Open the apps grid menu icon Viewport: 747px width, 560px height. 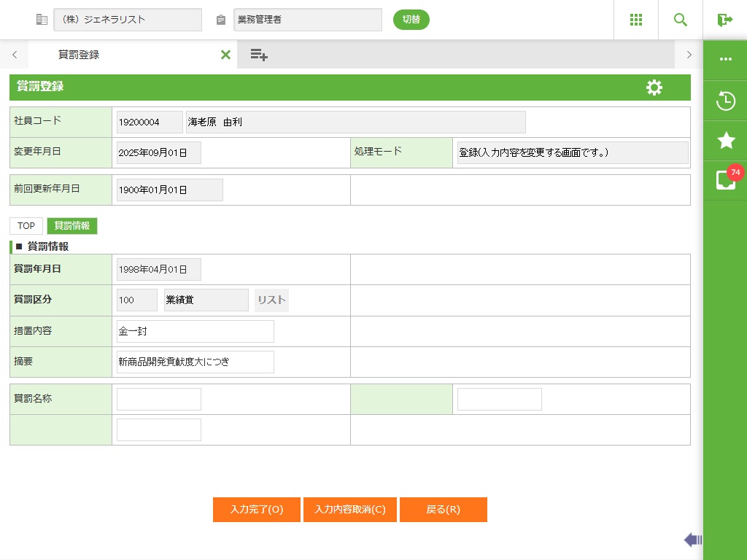pos(635,20)
